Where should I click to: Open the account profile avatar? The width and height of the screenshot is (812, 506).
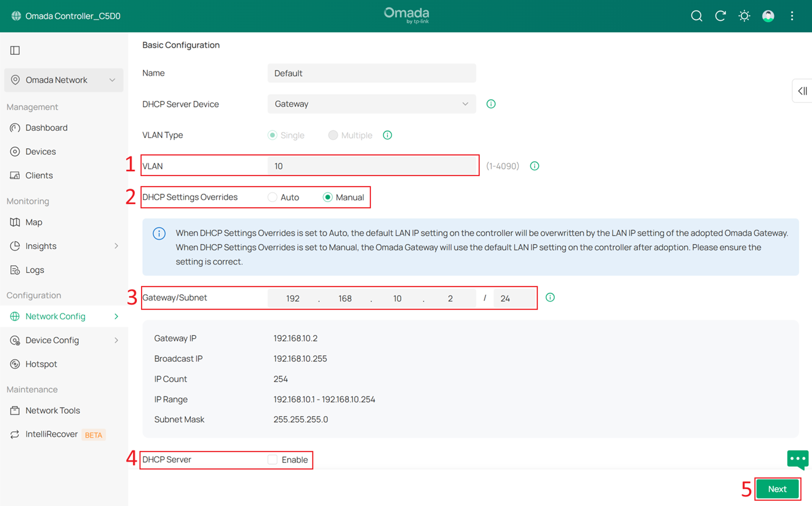pos(768,16)
